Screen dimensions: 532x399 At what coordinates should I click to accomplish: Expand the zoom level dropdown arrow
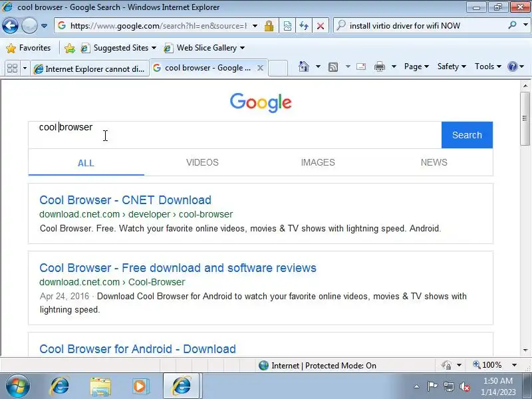tap(514, 365)
